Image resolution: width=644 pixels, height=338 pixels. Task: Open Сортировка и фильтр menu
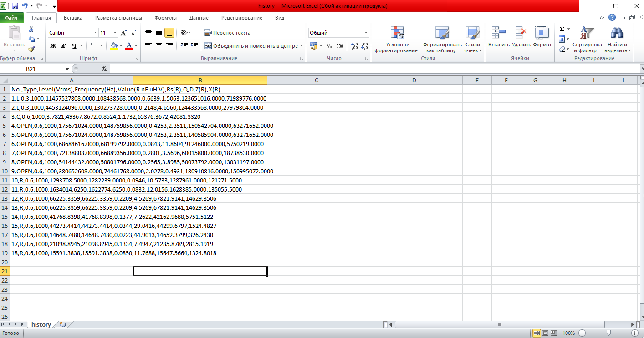(587, 40)
